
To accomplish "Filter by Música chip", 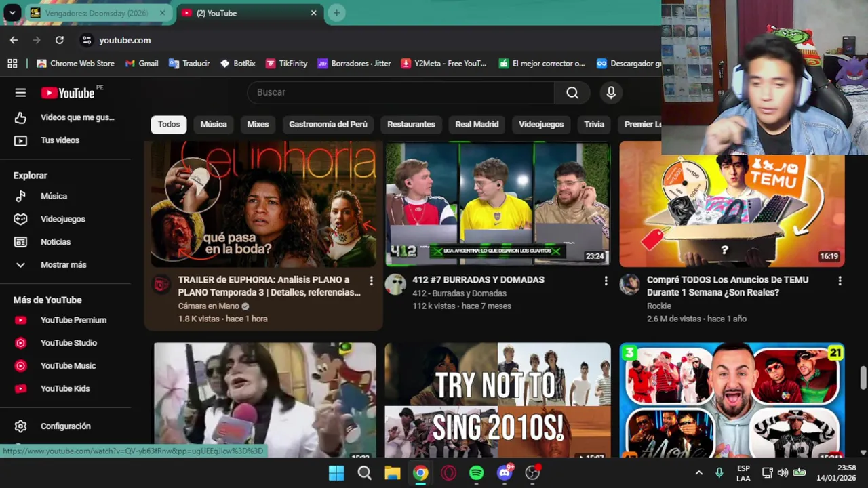I will [x=214, y=125].
